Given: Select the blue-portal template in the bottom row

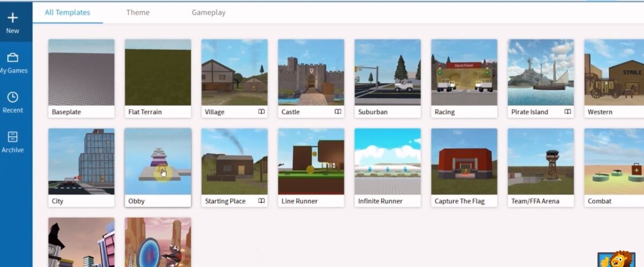Looking at the screenshot, I should [158, 242].
